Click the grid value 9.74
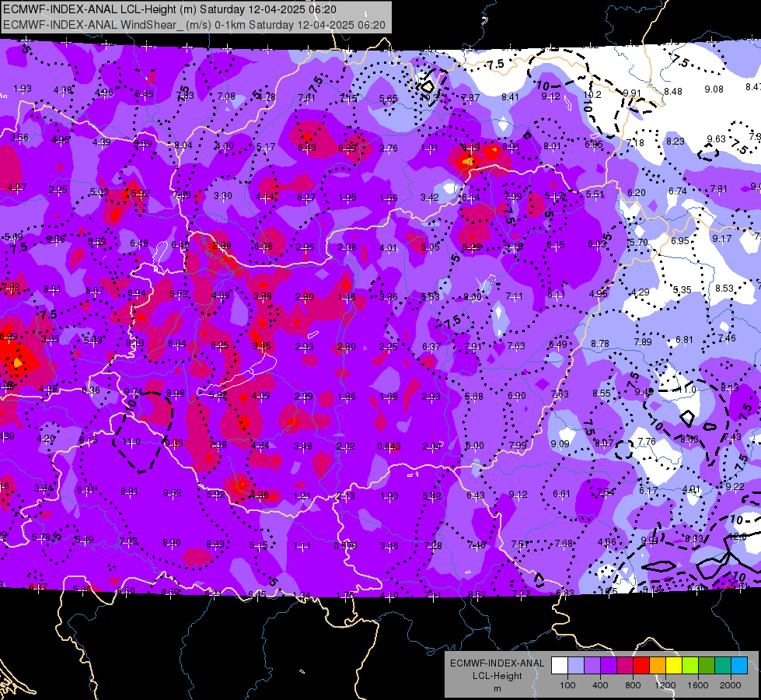Image resolution: width=761 pixels, height=700 pixels. pyautogui.click(x=134, y=391)
